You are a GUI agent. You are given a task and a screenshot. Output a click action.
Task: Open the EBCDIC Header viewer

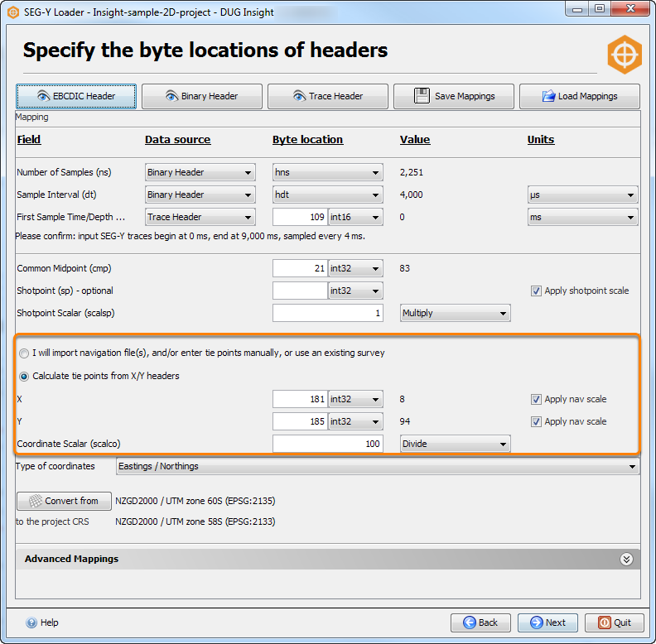(x=76, y=96)
